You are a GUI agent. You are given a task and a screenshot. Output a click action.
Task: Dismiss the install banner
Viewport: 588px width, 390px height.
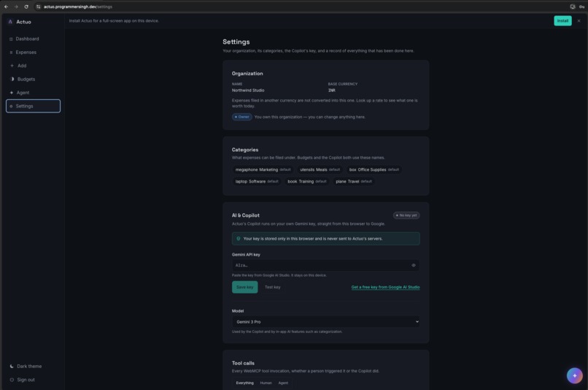point(579,20)
